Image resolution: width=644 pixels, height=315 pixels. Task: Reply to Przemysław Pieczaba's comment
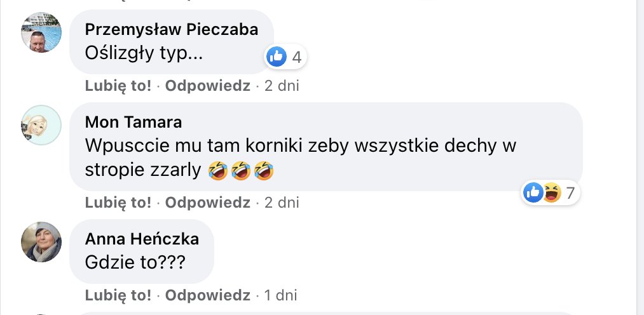coord(207,86)
